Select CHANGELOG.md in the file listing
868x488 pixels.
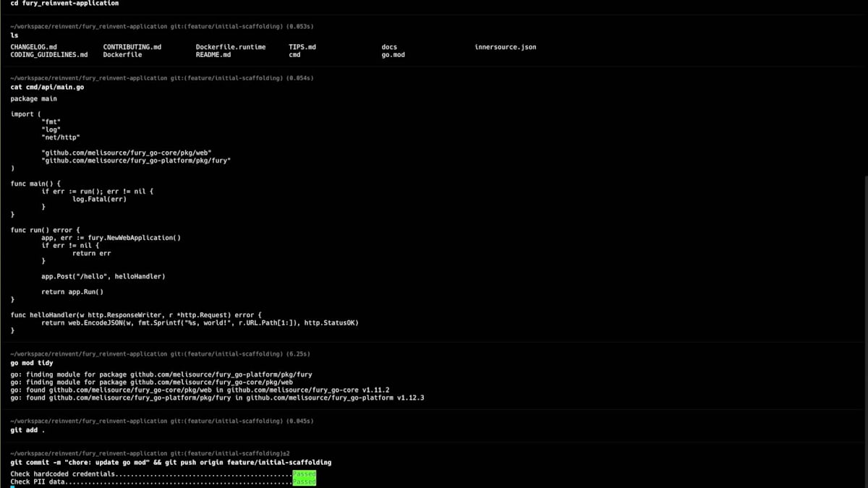[x=33, y=47]
